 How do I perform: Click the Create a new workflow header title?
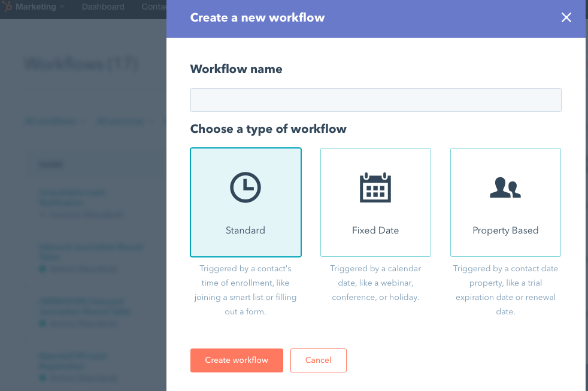click(257, 18)
